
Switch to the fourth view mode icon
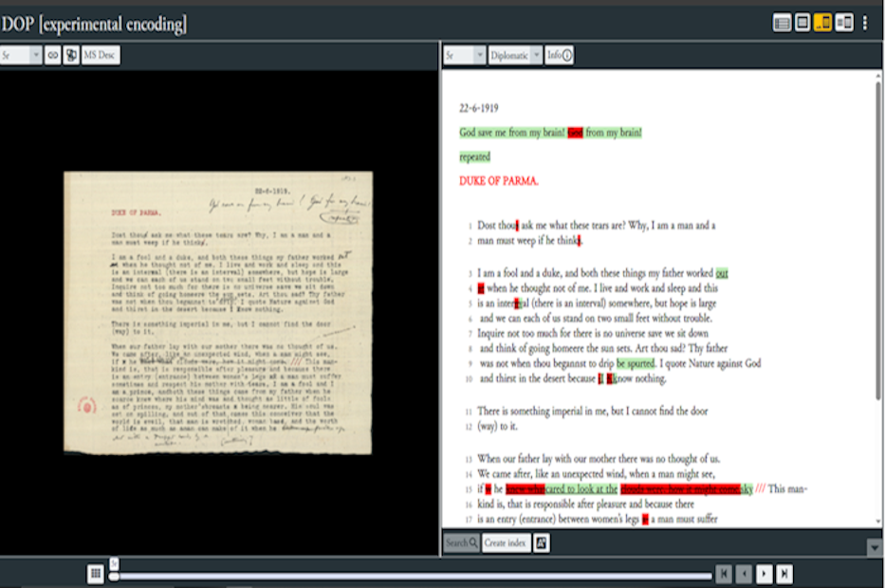[843, 23]
